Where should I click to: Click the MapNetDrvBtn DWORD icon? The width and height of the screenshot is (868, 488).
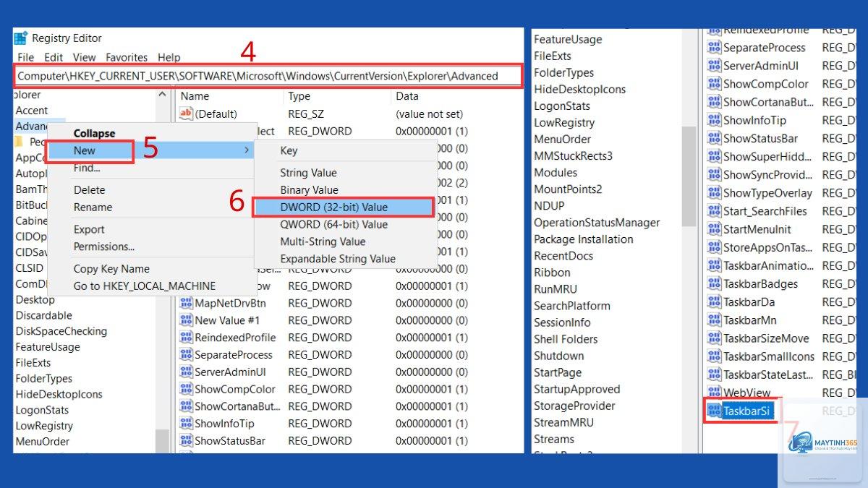pyautogui.click(x=186, y=303)
